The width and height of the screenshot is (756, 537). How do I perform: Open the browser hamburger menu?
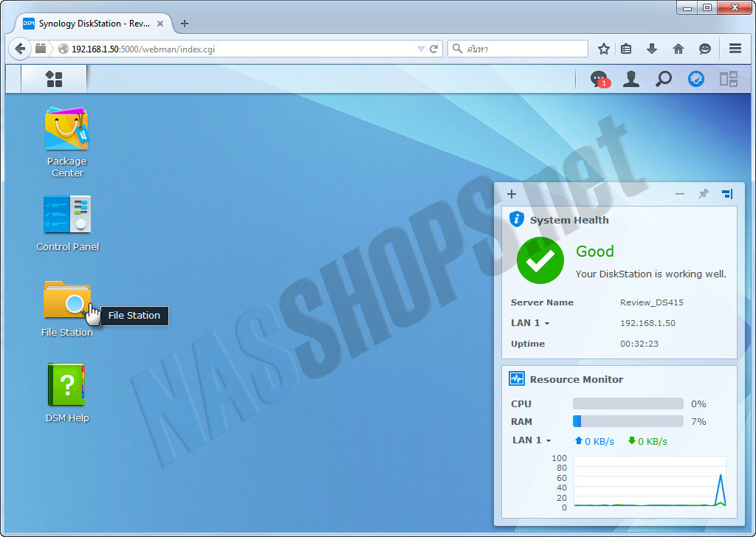(735, 48)
